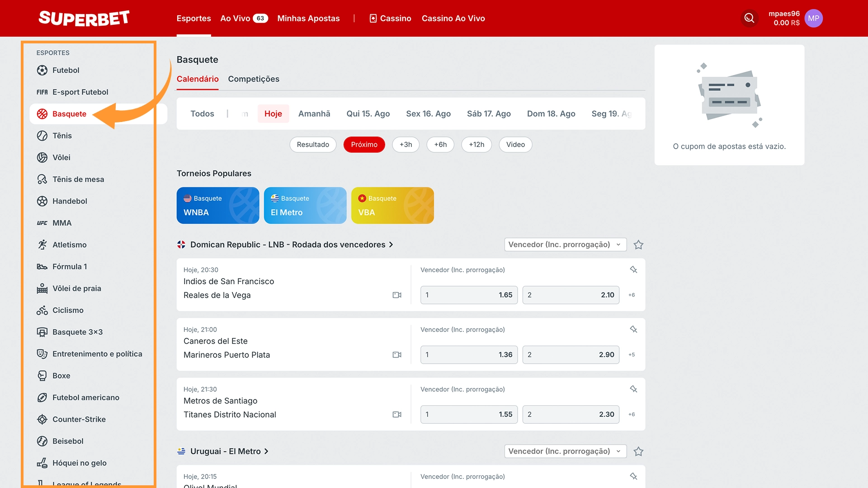Click the Counter-Strike crosshair icon
Image resolution: width=868 pixels, height=488 pixels.
click(42, 419)
